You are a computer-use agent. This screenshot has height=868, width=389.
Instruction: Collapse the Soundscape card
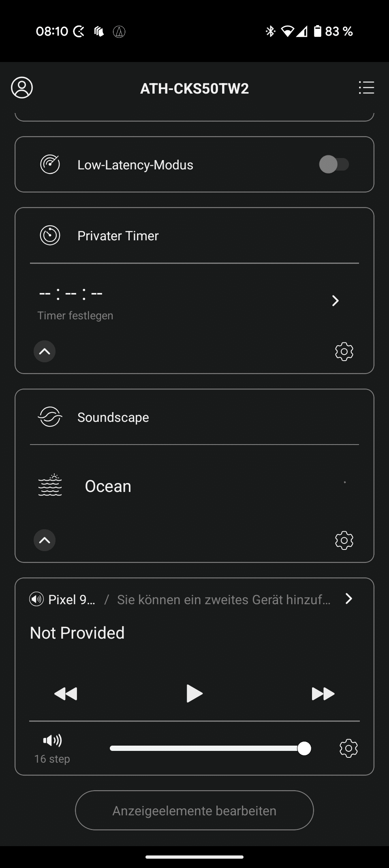pyautogui.click(x=45, y=540)
